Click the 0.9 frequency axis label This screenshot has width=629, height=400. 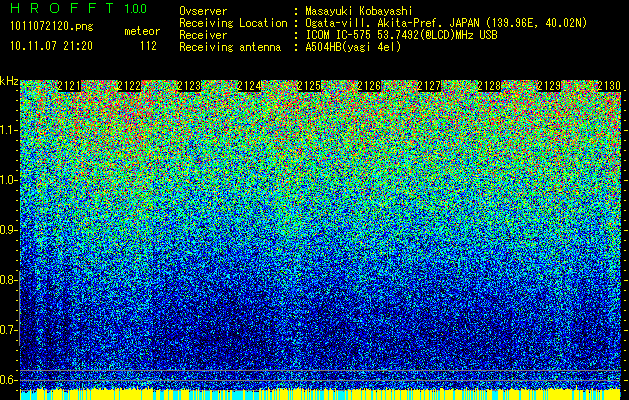pos(8,230)
